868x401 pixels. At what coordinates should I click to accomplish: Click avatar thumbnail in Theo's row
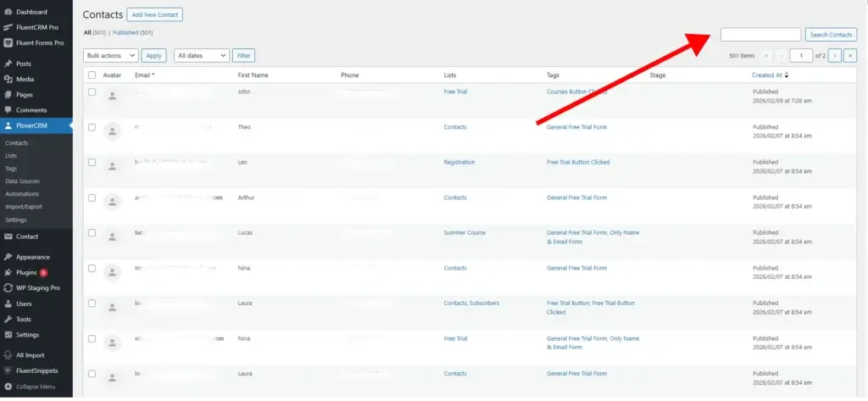(111, 131)
